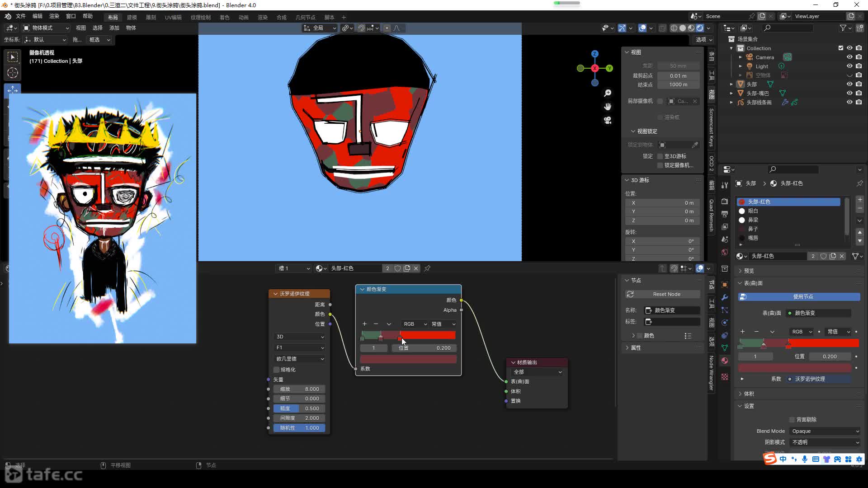This screenshot has width=868, height=488.
Task: Click the 使用节点 button
Action: [799, 297]
